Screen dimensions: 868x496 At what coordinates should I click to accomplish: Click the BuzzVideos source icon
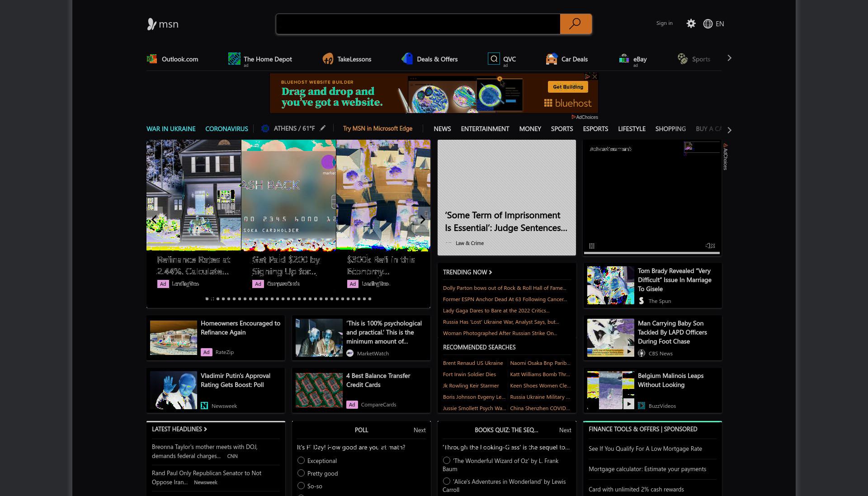642,406
